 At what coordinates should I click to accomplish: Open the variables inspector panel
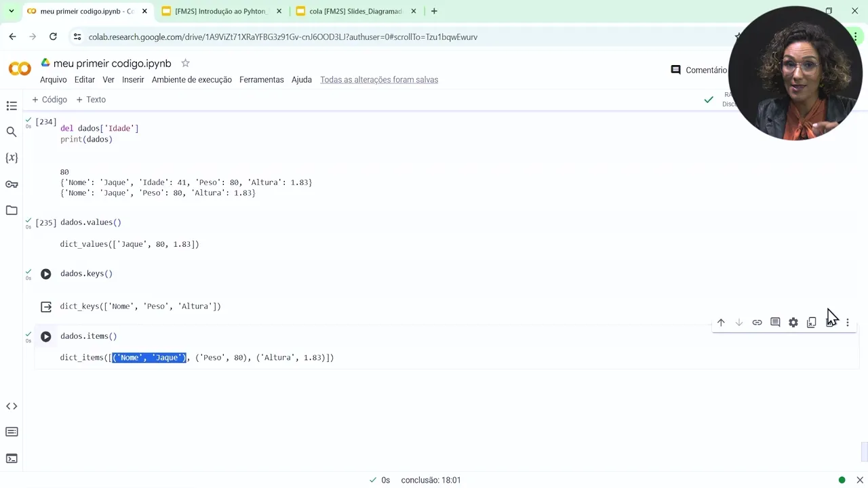pos(12,158)
